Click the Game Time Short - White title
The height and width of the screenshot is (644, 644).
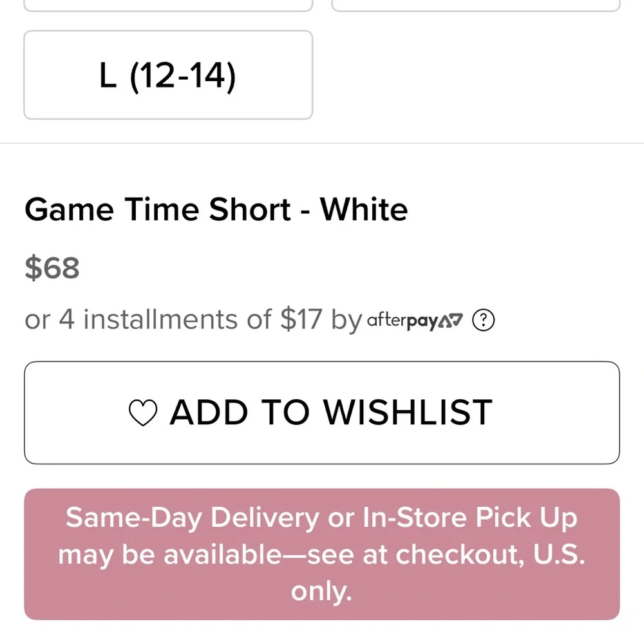click(216, 210)
